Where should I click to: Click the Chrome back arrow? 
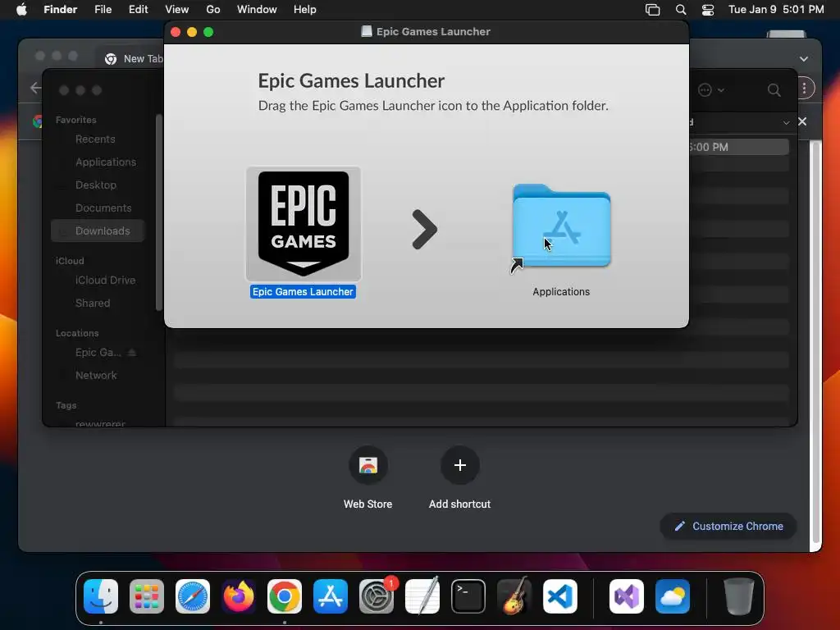[36, 88]
